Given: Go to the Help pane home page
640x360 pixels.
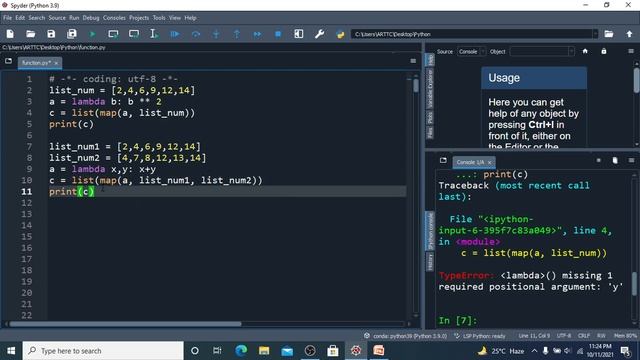Looking at the screenshot, I should click(x=585, y=51).
